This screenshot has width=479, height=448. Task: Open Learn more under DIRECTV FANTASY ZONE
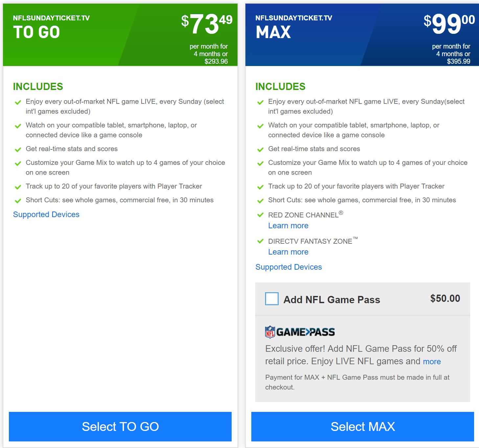[x=288, y=252]
